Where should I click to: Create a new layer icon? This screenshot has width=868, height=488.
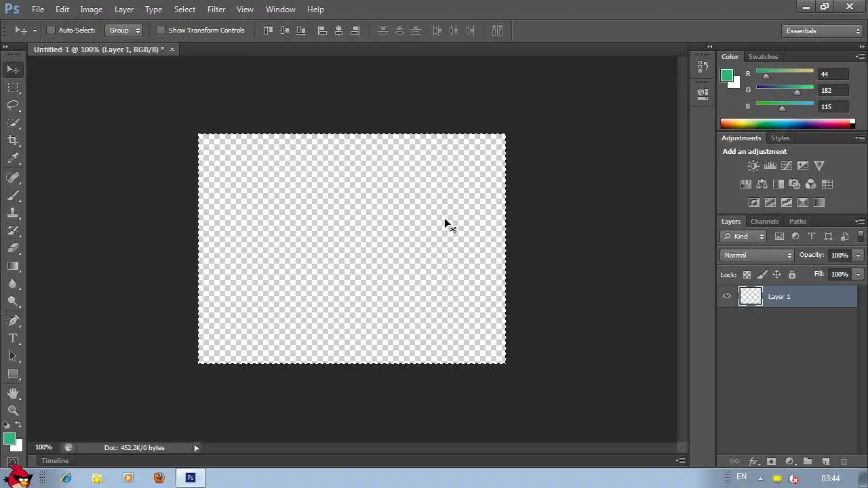pos(825,462)
